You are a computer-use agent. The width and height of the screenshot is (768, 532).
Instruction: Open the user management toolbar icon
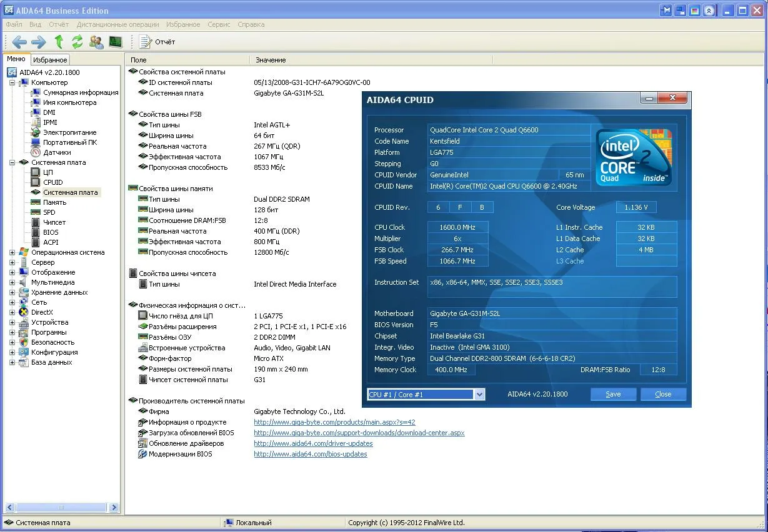tap(96, 42)
